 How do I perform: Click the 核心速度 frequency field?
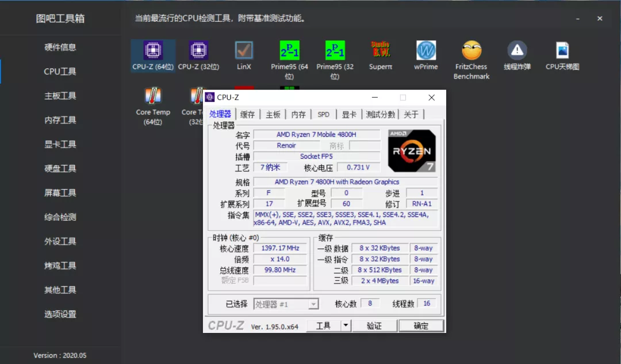280,248
